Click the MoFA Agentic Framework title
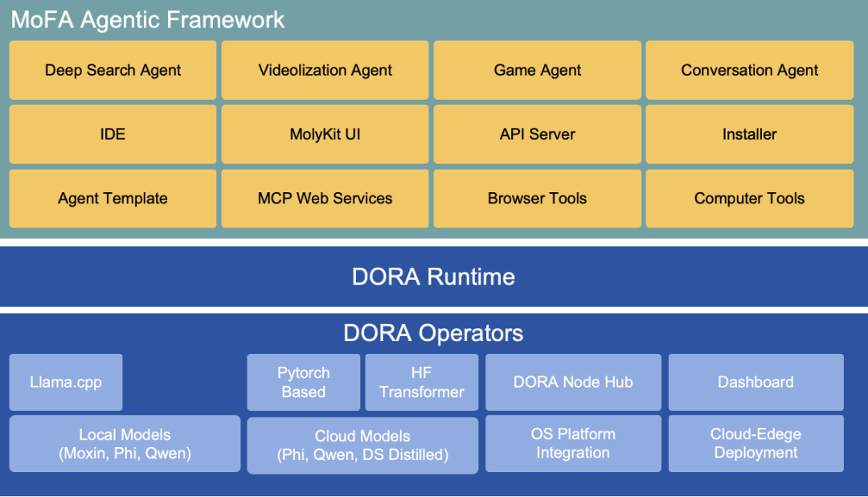This screenshot has width=868, height=497. 147,20
